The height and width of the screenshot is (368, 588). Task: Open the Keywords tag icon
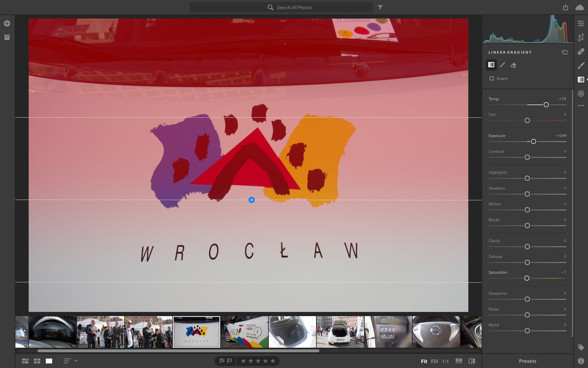coord(581,347)
